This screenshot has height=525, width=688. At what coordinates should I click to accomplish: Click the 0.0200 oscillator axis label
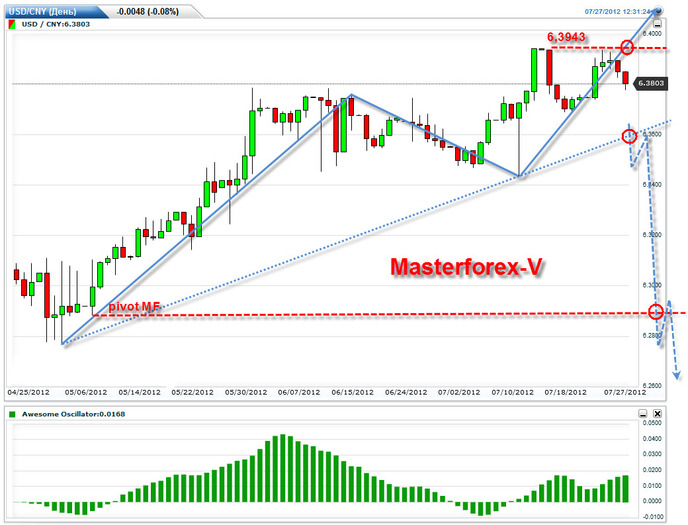[x=652, y=470]
